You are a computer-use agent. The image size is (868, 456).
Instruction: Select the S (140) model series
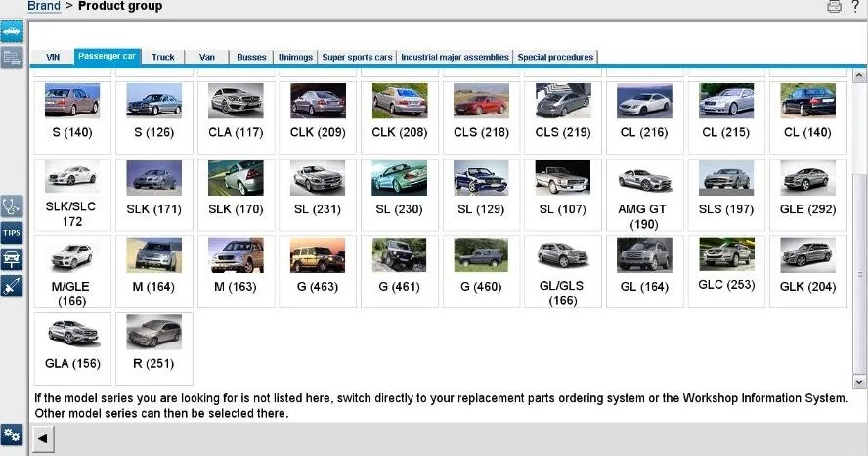coord(72,116)
